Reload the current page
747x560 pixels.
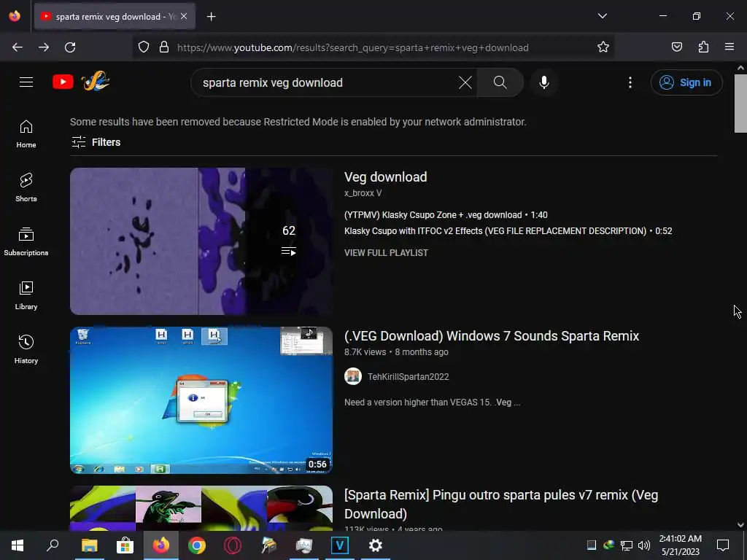(x=70, y=47)
